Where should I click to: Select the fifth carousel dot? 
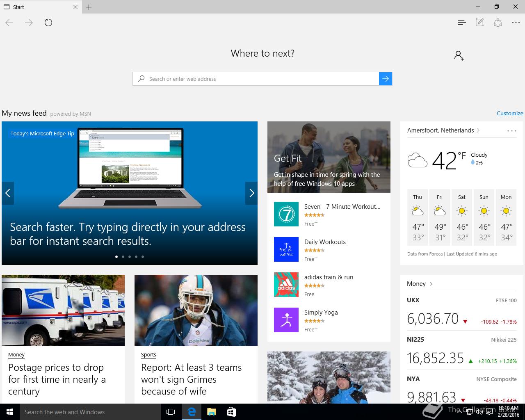click(x=143, y=257)
